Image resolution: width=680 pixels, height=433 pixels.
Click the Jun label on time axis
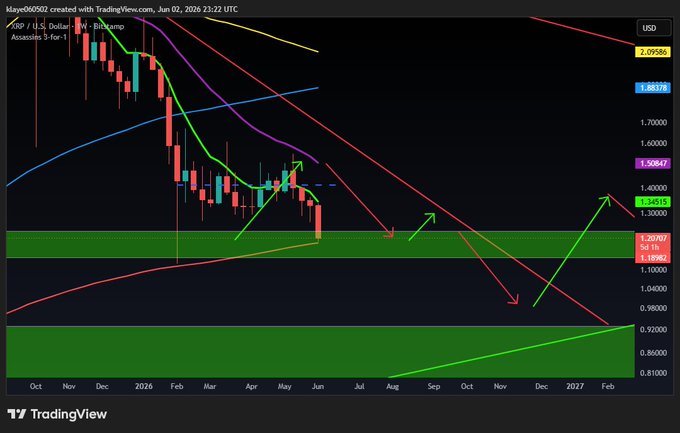pos(318,387)
